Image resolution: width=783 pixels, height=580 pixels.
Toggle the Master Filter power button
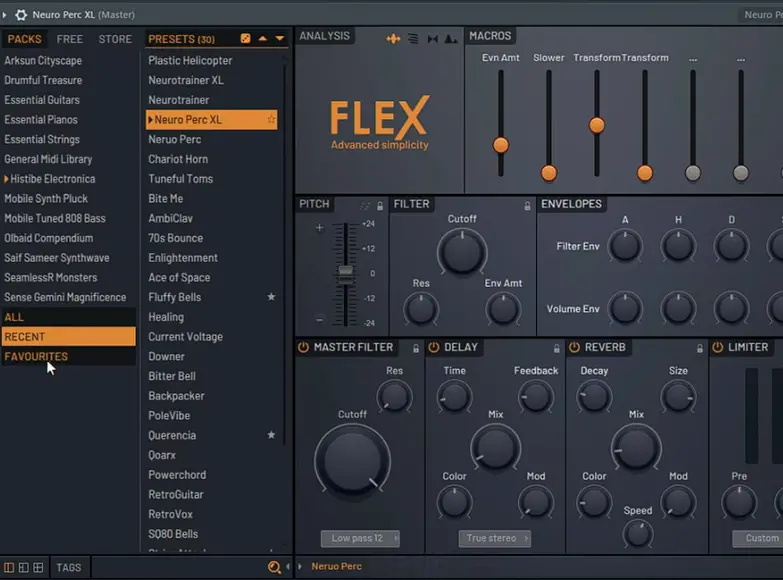(303, 348)
